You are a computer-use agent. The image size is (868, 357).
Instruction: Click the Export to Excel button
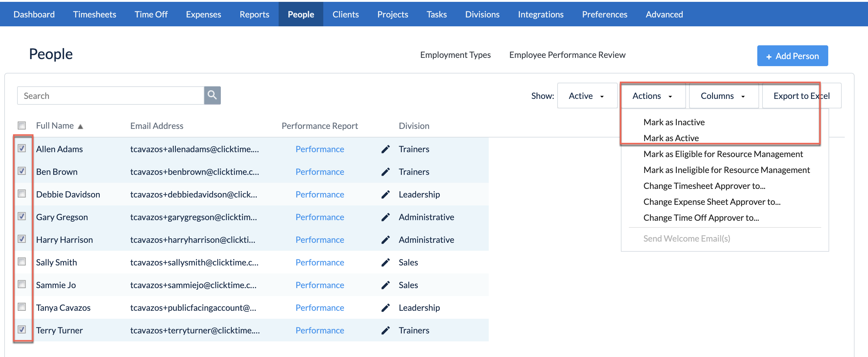tap(802, 96)
